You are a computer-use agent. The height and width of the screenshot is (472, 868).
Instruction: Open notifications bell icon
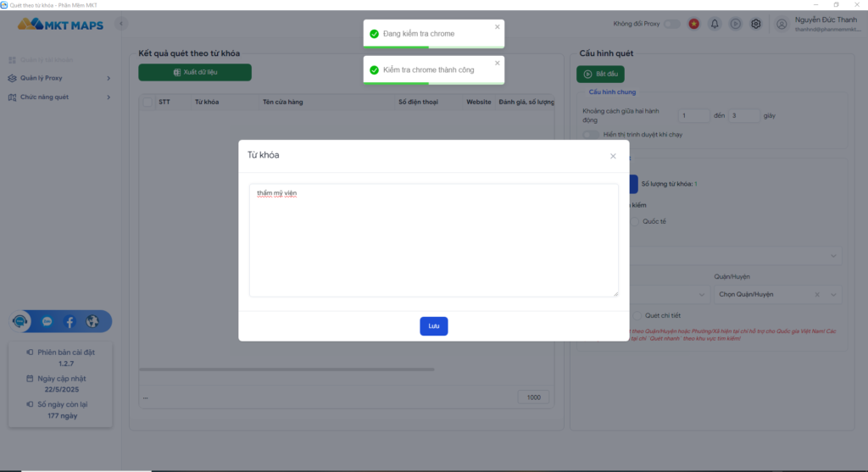point(715,24)
